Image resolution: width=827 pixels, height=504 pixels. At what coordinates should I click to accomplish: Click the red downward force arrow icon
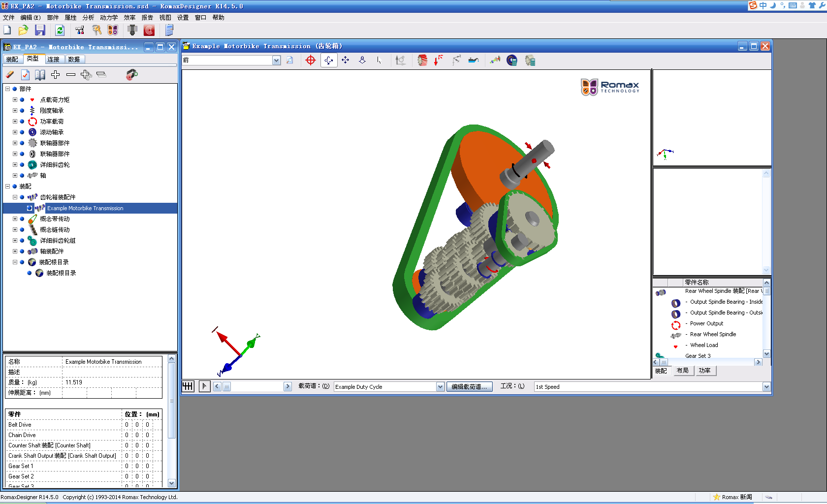click(438, 60)
